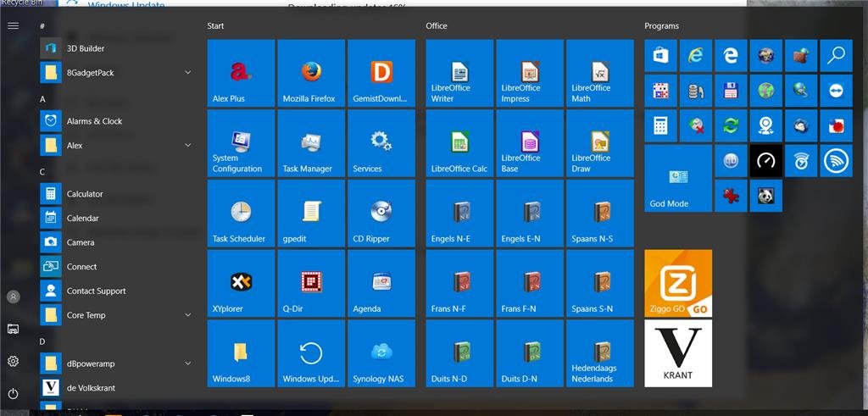Screen dimensions: 868x416
Task: Open Frans F-N dictionary tile
Action: tap(530, 283)
